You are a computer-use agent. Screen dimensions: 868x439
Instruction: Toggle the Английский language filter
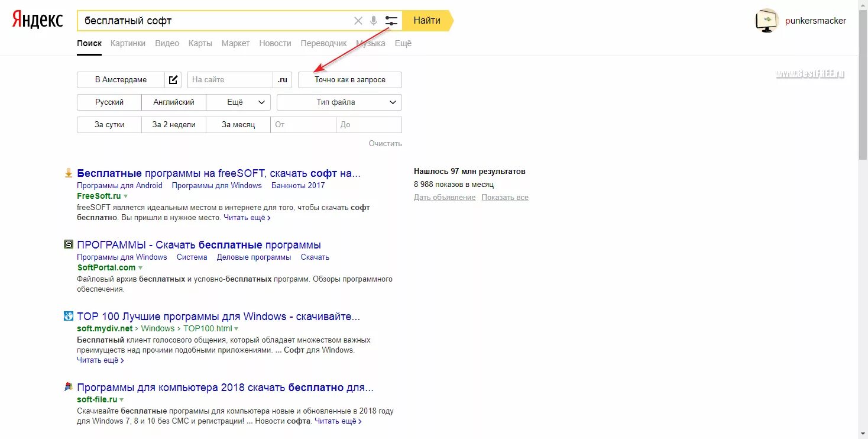coord(174,102)
